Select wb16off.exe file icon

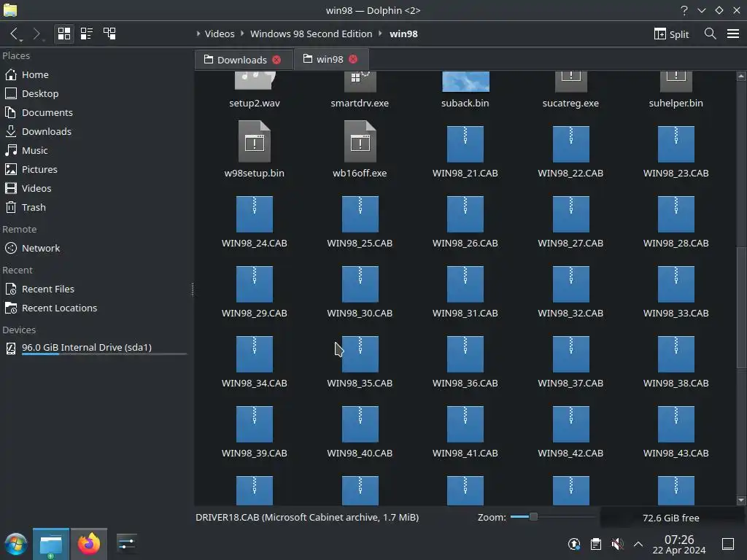click(360, 141)
